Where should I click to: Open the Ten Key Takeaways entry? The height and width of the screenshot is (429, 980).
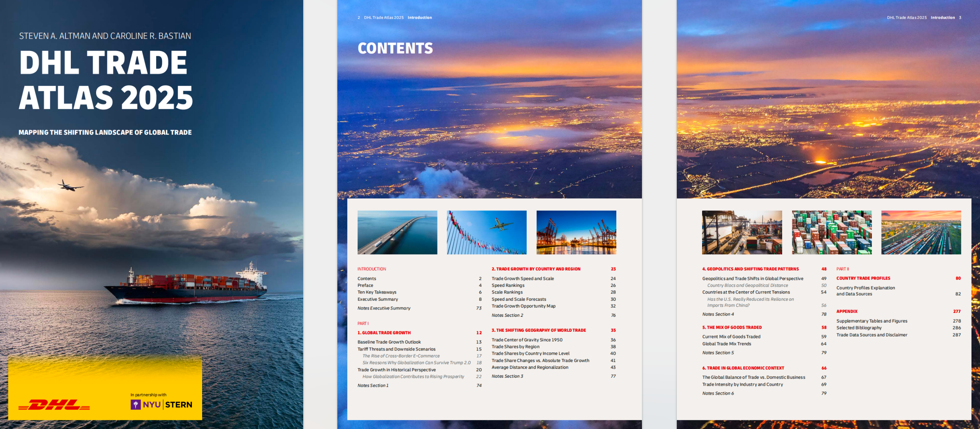pyautogui.click(x=420, y=292)
